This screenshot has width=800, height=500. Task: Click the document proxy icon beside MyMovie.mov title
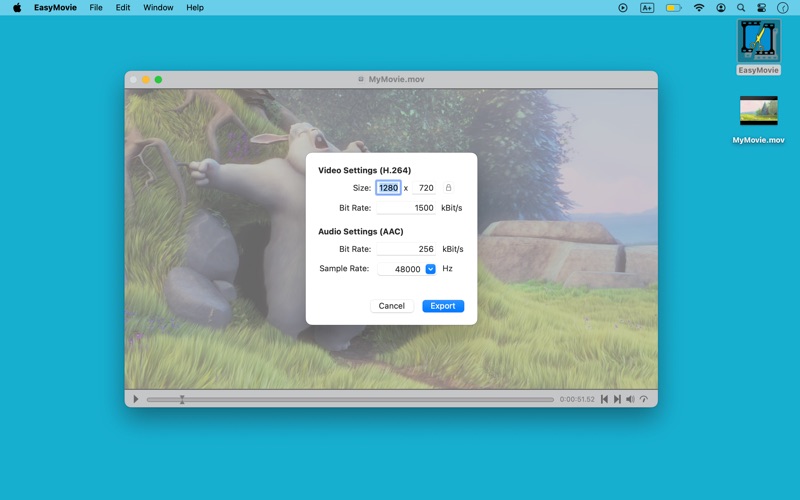pos(361,79)
